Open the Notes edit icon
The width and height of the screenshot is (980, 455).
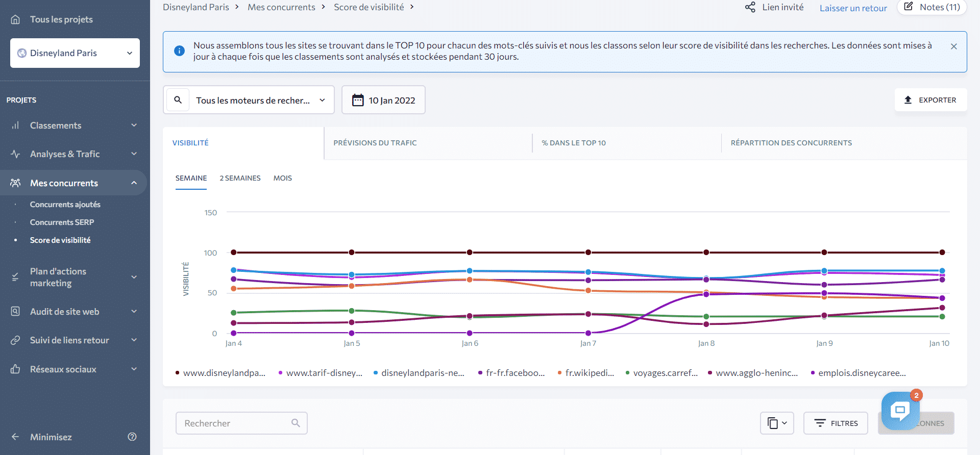click(909, 7)
